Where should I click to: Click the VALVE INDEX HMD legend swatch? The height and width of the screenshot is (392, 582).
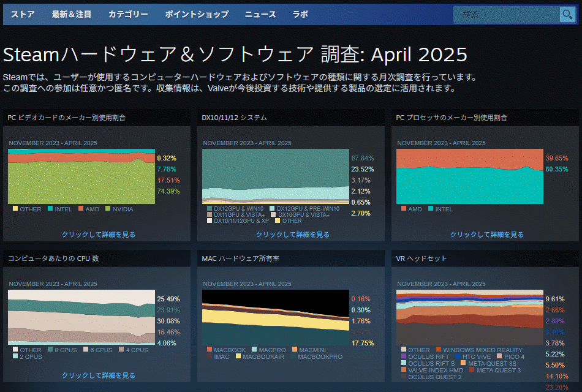(x=404, y=369)
